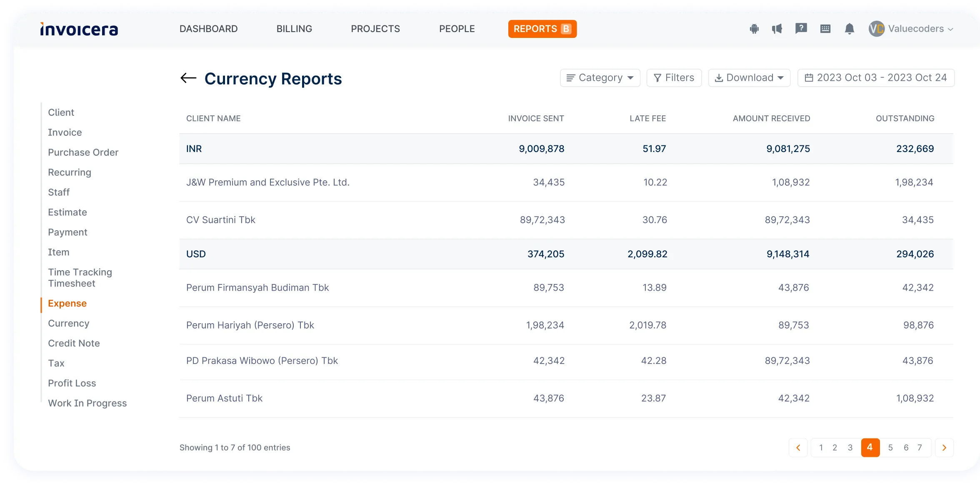
Task: Open the Android app icon
Action: [x=754, y=29]
